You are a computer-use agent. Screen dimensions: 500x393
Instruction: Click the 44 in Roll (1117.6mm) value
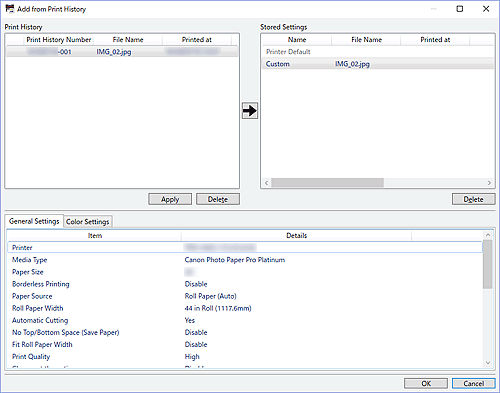tap(218, 308)
